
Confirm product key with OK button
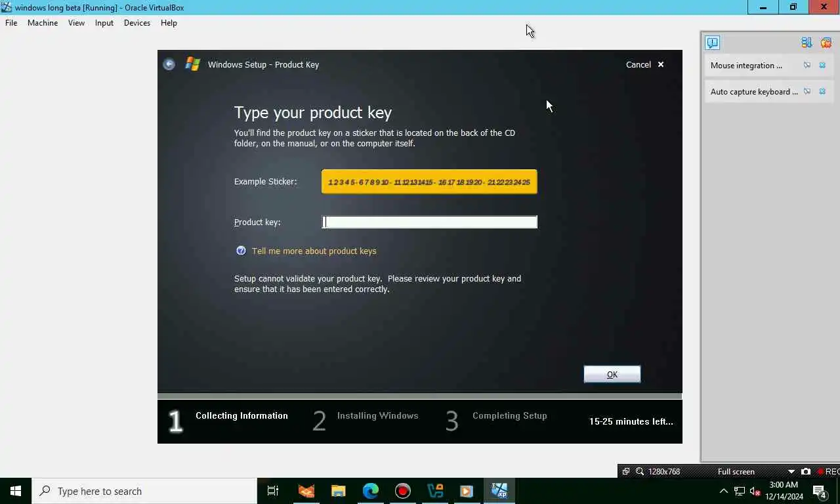click(612, 374)
